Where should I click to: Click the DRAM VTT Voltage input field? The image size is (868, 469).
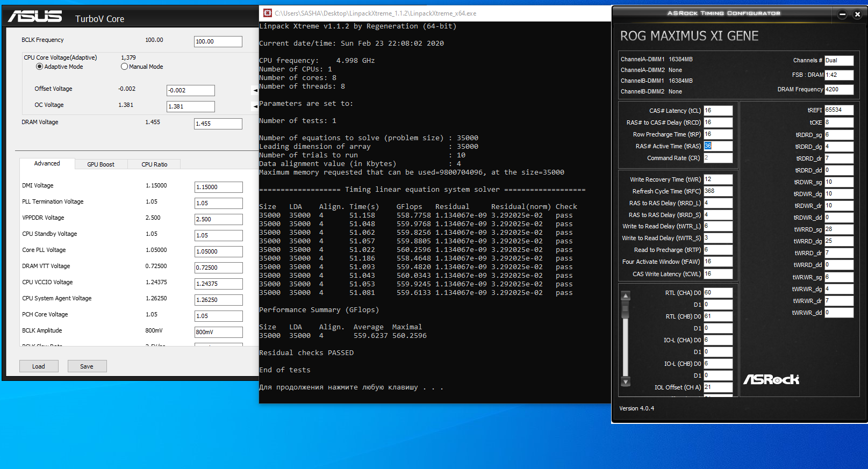219,268
